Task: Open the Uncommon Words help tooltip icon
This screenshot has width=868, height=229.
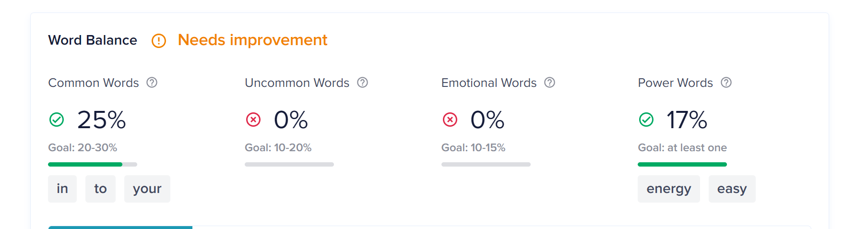Action: (x=362, y=83)
